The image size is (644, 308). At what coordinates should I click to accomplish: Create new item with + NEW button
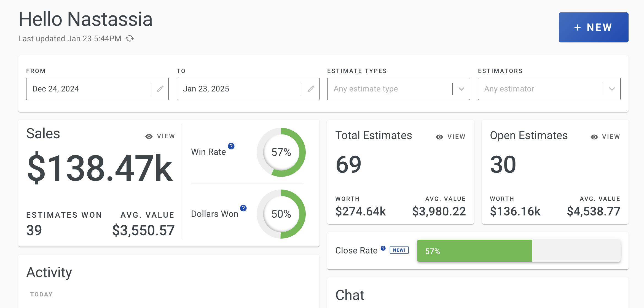click(x=594, y=27)
